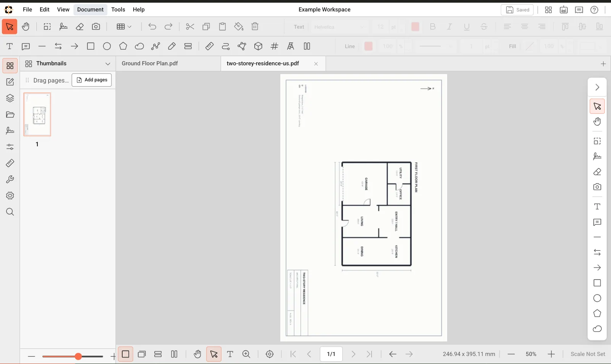Viewport: 611px width, 364px height.
Task: Open the table insert dropdown arrow
Action: pyautogui.click(x=129, y=27)
